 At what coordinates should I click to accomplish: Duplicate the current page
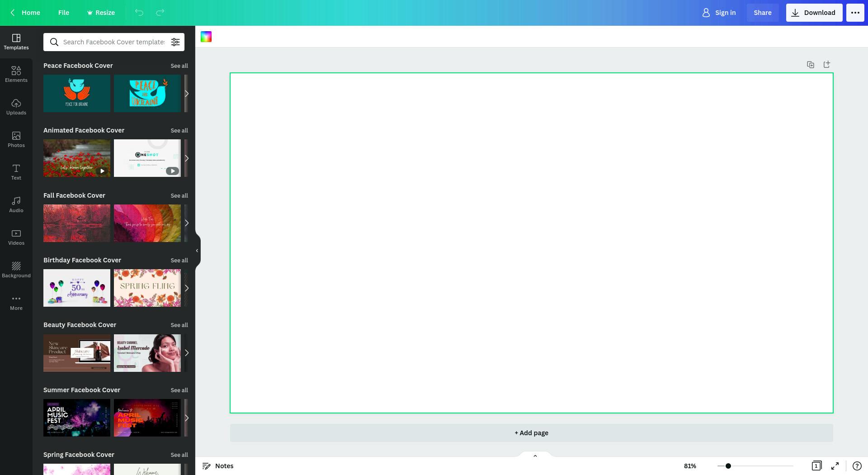(x=811, y=65)
